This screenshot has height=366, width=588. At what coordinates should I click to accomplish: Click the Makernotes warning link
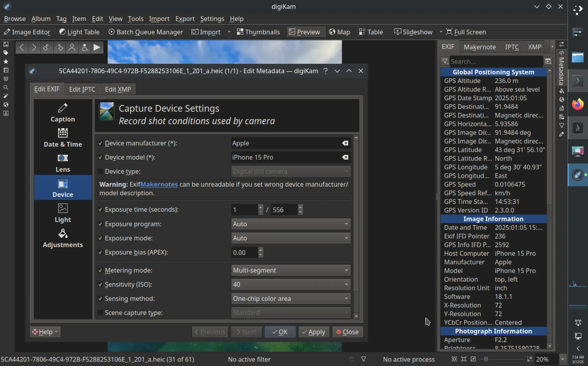coord(159,184)
